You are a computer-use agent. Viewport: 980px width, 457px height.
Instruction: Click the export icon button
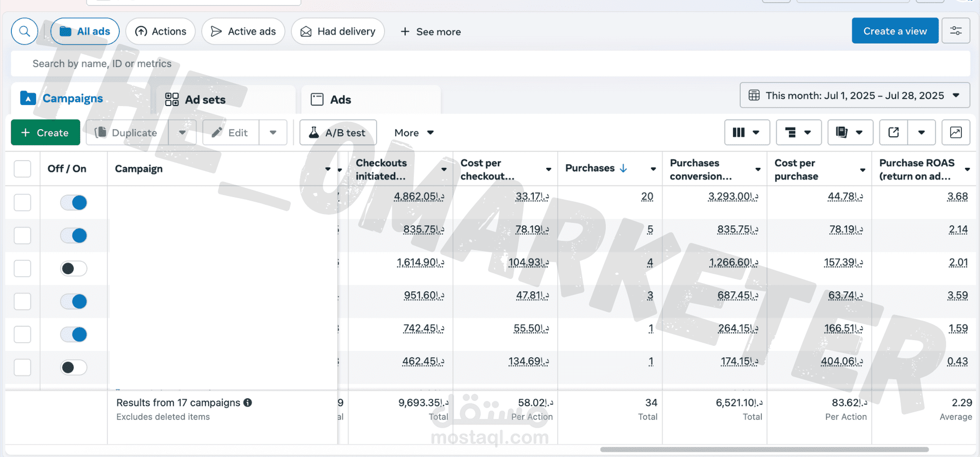tap(894, 133)
